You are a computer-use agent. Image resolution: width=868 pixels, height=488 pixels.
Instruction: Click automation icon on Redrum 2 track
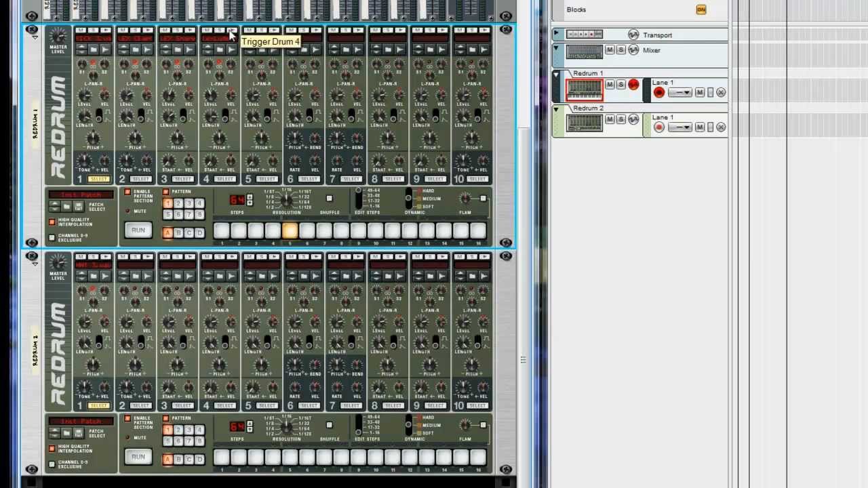[633, 119]
